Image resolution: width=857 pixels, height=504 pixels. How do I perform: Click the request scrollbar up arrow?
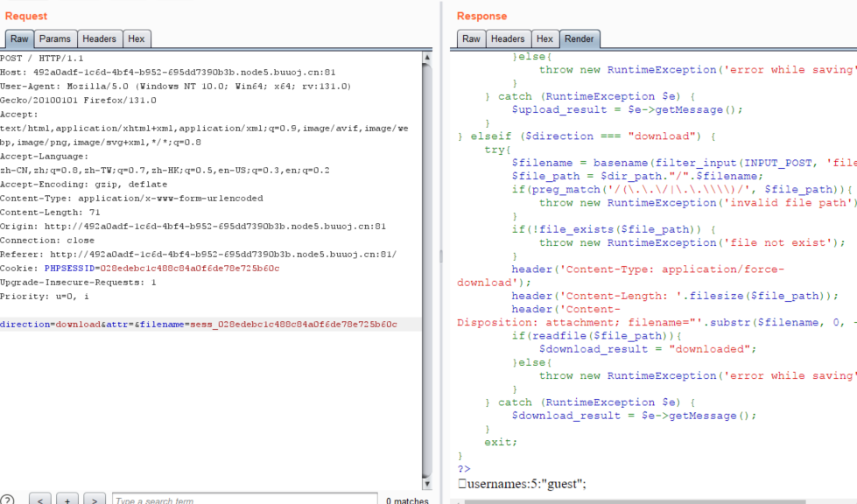(x=426, y=58)
